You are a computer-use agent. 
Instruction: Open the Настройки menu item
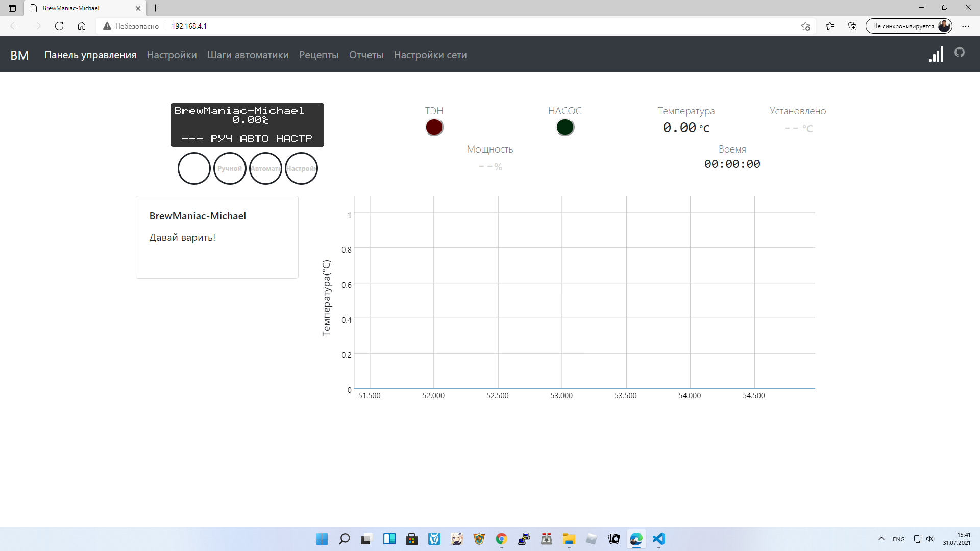coord(171,55)
